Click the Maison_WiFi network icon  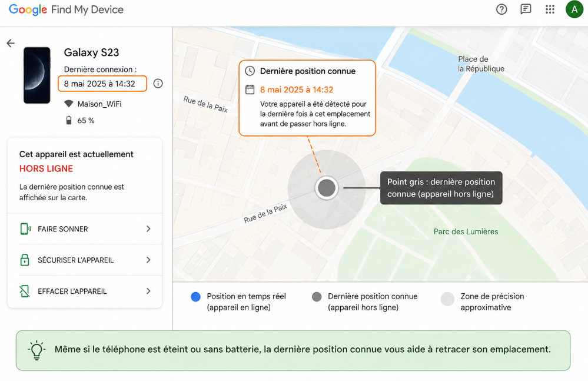[69, 104]
